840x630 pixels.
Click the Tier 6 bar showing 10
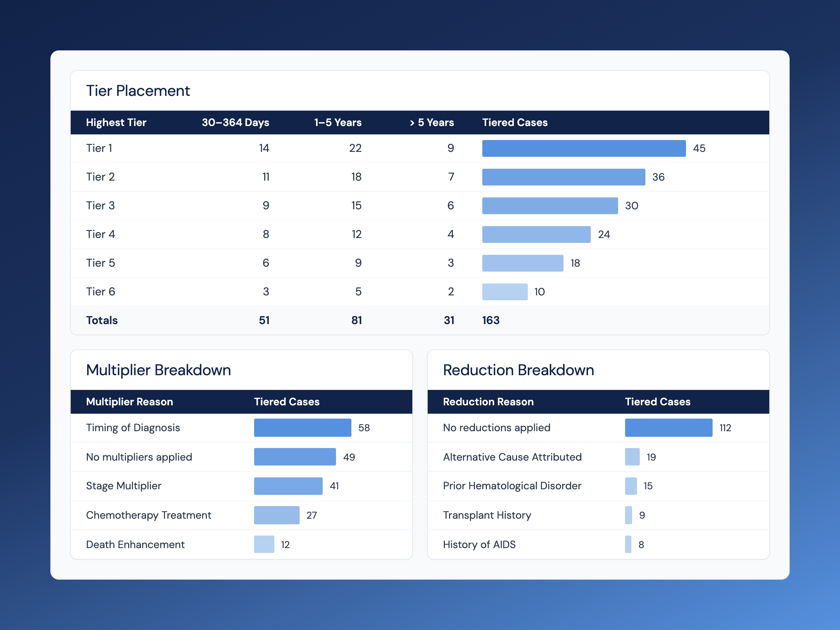click(x=505, y=292)
